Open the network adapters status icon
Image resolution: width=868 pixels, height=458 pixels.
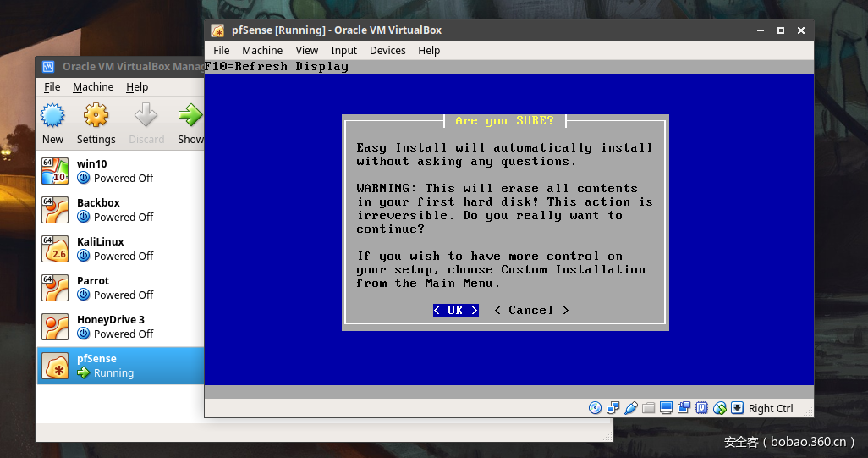click(x=613, y=408)
